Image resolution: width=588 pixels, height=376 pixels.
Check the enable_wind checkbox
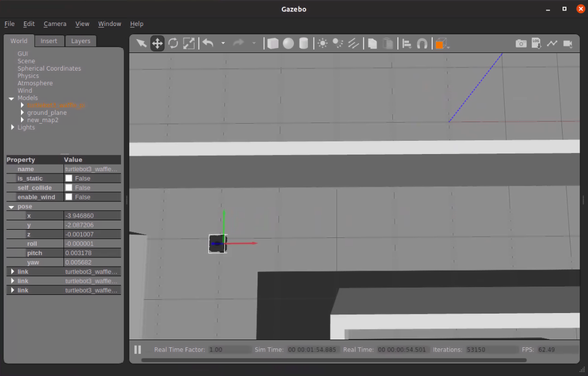[x=69, y=197]
